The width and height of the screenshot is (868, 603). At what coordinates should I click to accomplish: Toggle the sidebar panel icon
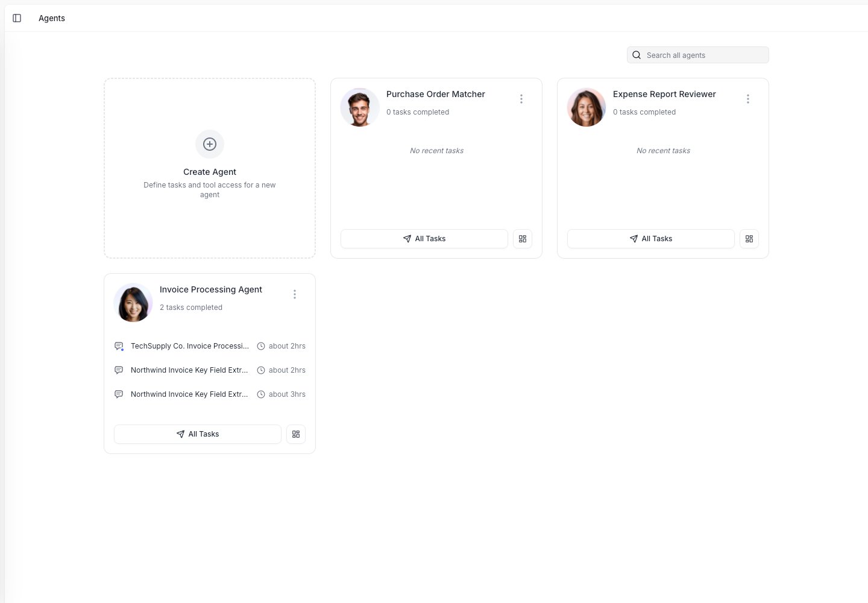(17, 18)
